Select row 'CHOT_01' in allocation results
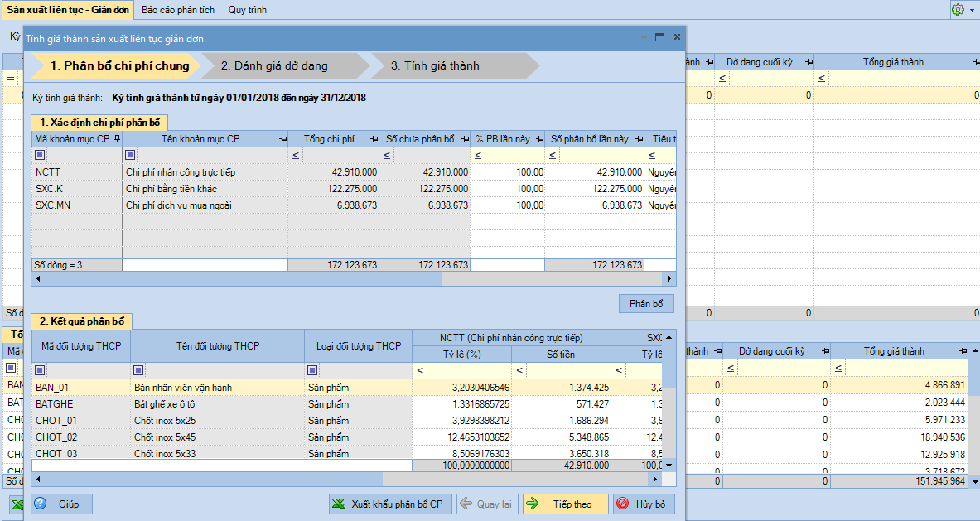The width and height of the screenshot is (980, 521). [x=347, y=421]
